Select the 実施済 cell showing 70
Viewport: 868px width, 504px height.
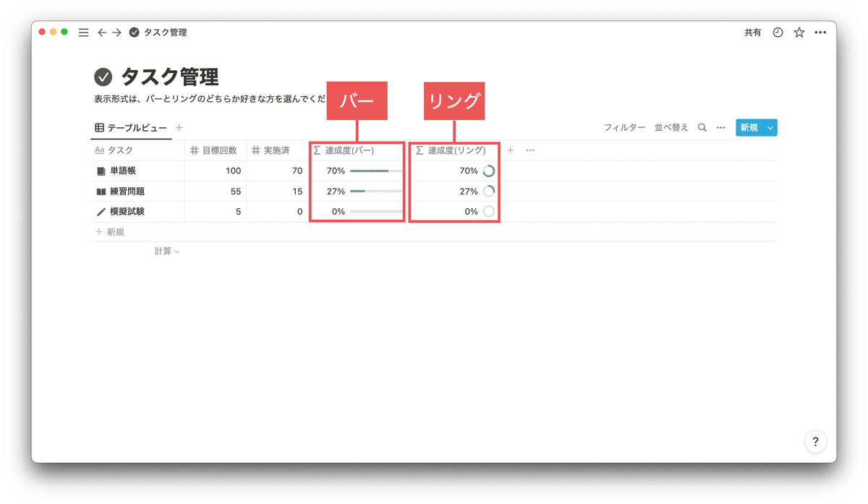(x=277, y=171)
